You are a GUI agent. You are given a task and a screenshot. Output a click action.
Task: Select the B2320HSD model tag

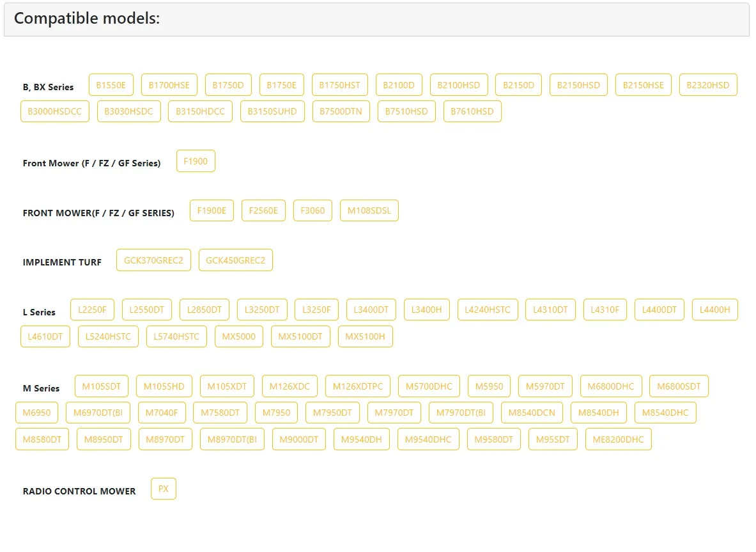coord(708,85)
